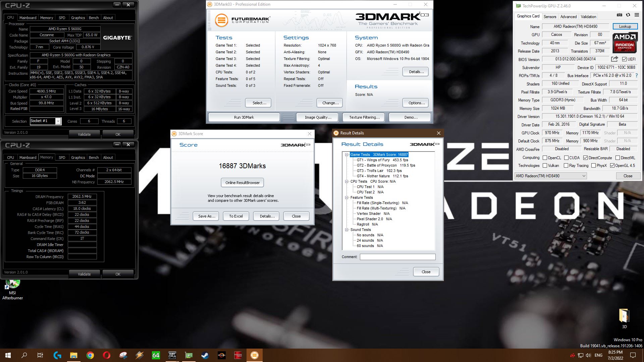This screenshot has height=362, width=644.
Task: Switch to GBT CPU-Z taskbar icon
Action: 172,355
